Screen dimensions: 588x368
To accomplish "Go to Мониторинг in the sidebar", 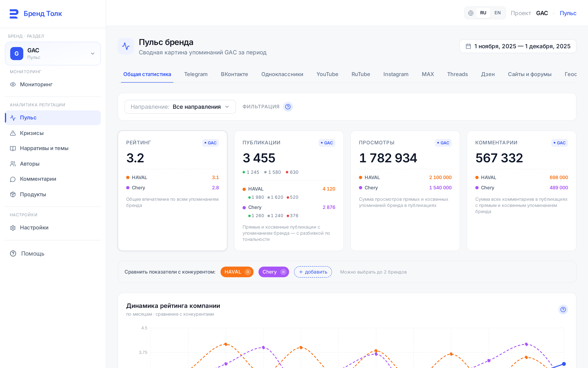I will pos(53,84).
